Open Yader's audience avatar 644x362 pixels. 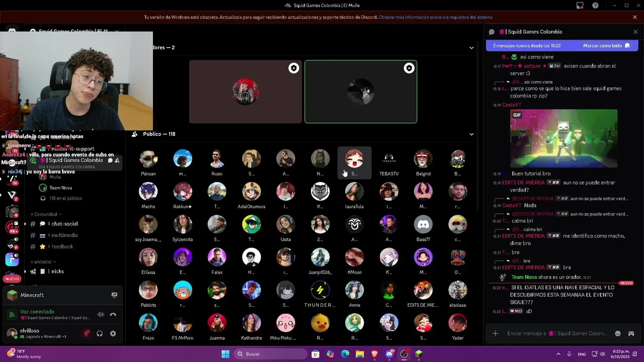pyautogui.click(x=457, y=323)
